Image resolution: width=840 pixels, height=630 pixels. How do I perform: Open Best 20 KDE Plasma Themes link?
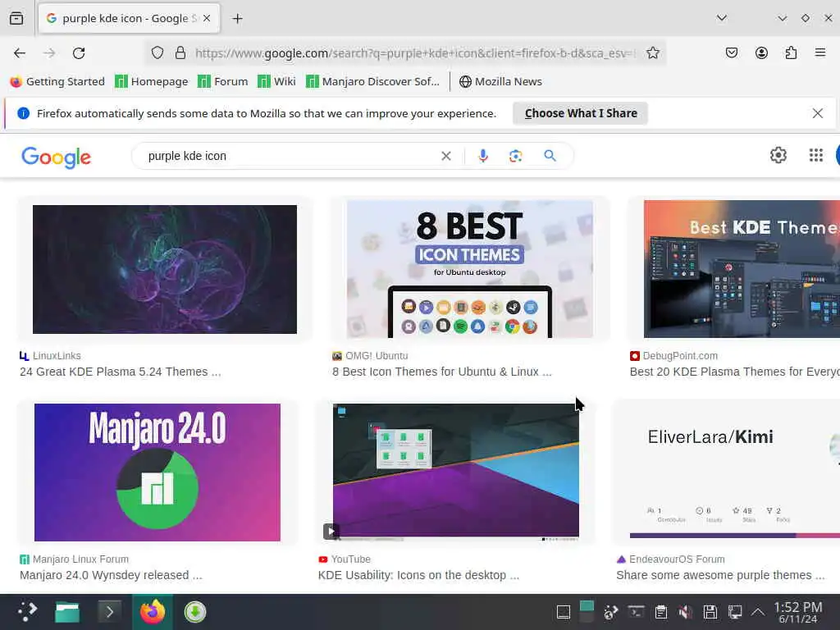click(734, 372)
